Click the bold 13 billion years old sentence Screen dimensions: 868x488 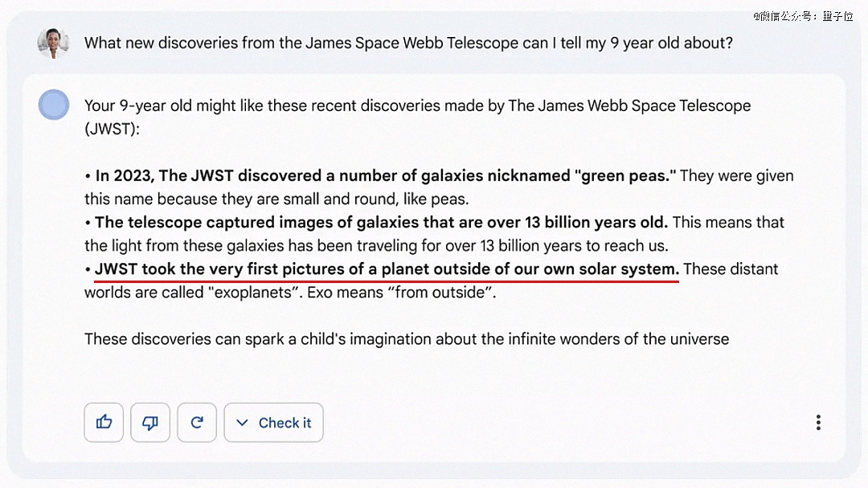pos(381,223)
